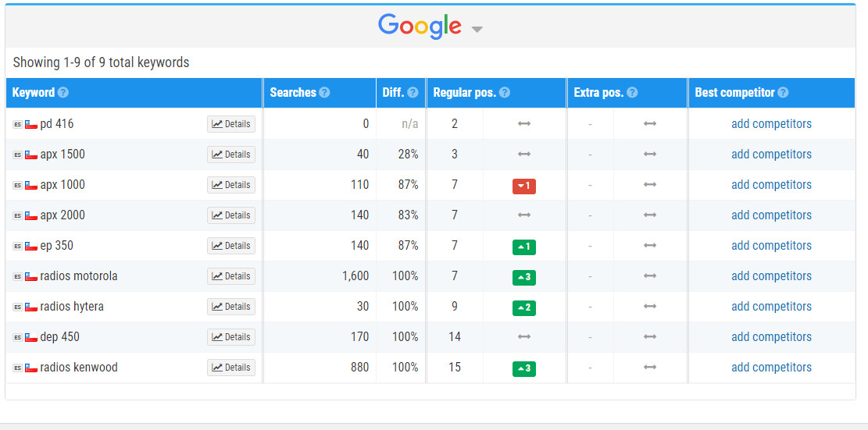Click add competitors for apx 1500
868x430 pixels.
click(771, 155)
